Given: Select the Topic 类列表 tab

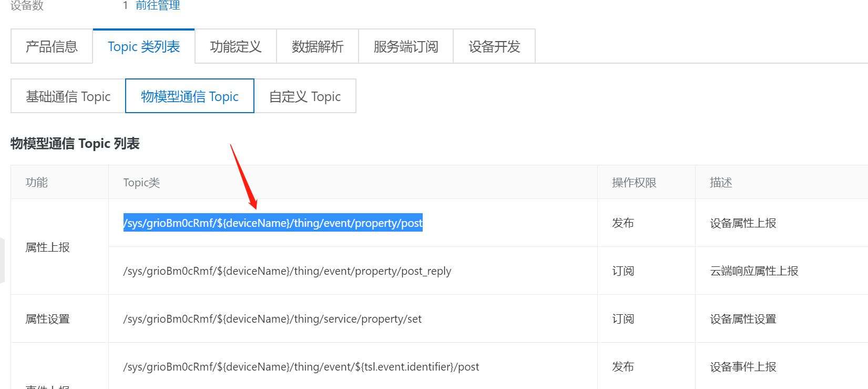Looking at the screenshot, I should click(144, 46).
